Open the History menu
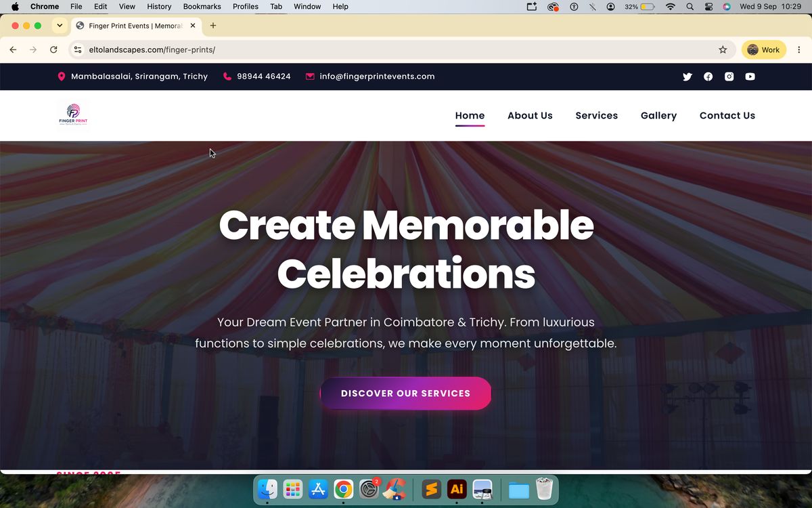 click(x=159, y=7)
